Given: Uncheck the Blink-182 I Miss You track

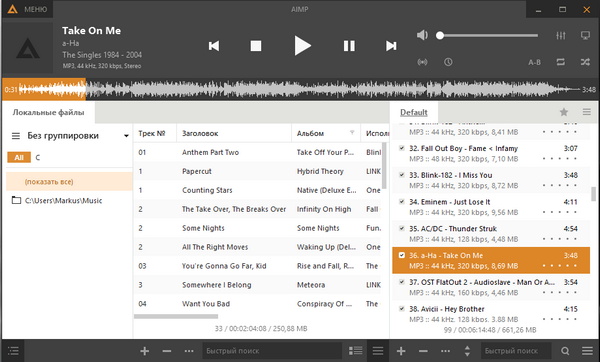Looking at the screenshot, I should coord(402,175).
